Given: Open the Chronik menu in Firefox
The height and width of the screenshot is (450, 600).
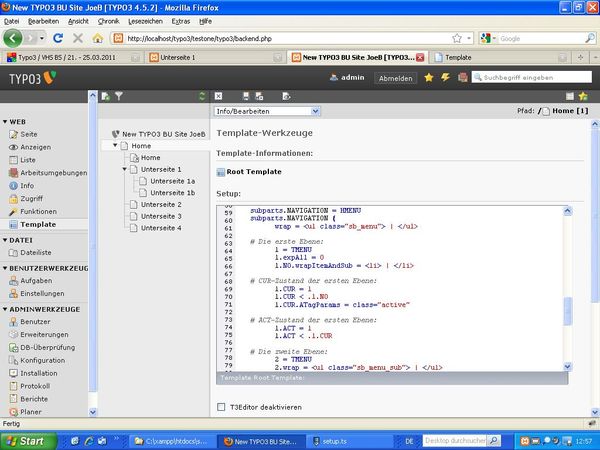Looking at the screenshot, I should [109, 20].
